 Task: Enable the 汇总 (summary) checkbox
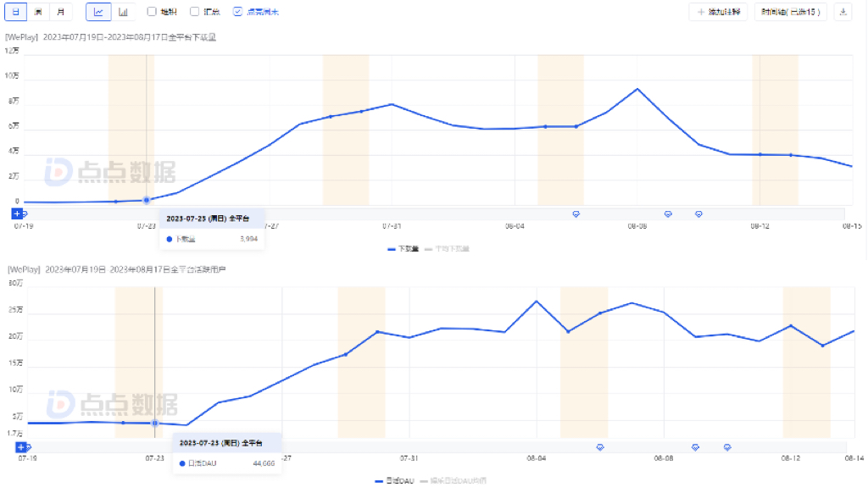tap(194, 12)
